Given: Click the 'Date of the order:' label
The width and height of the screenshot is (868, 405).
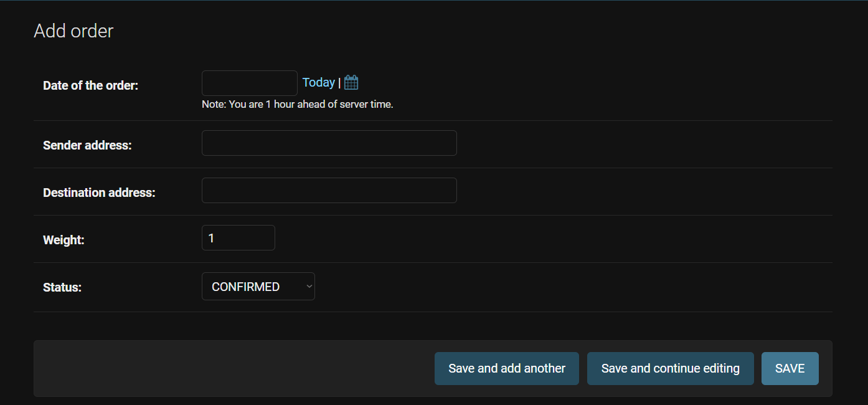Looking at the screenshot, I should [90, 86].
